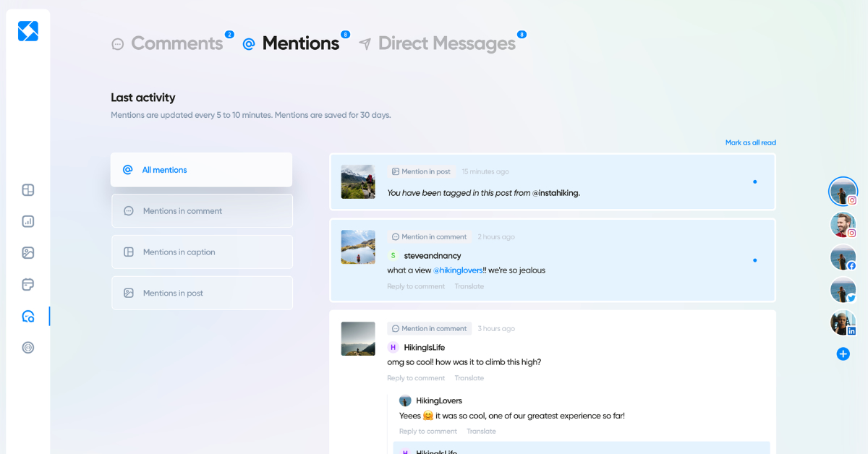
Task: Select the Facebook account avatar
Action: pos(843,257)
